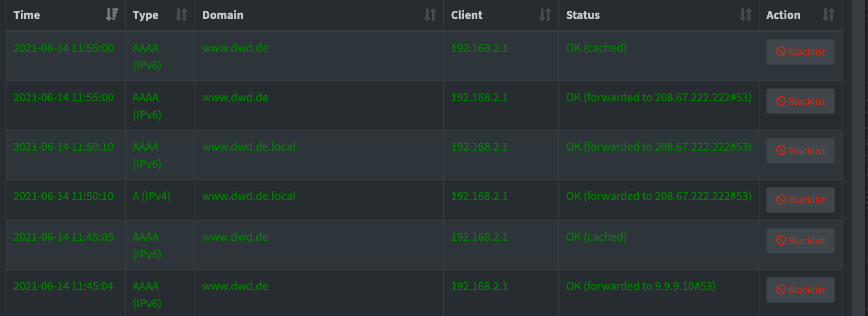
Task: Sort the Action column via its icon
Action: (828, 15)
